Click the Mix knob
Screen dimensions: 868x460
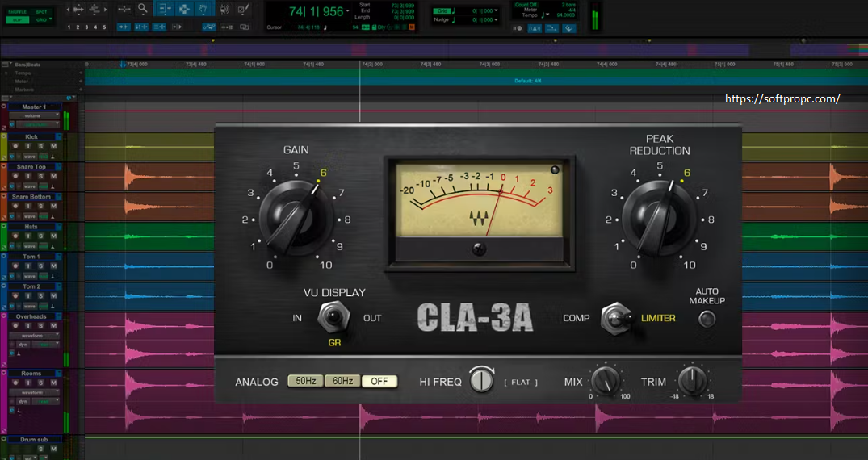(x=606, y=380)
